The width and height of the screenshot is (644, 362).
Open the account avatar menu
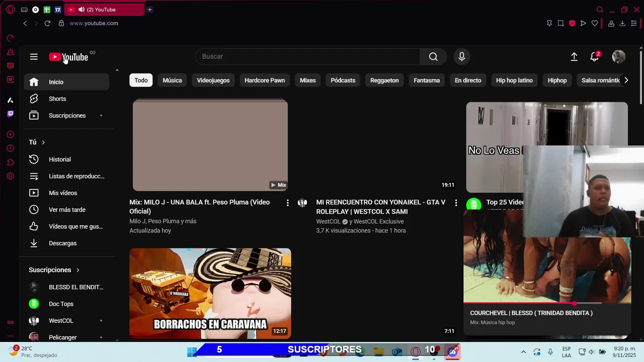[619, 57]
